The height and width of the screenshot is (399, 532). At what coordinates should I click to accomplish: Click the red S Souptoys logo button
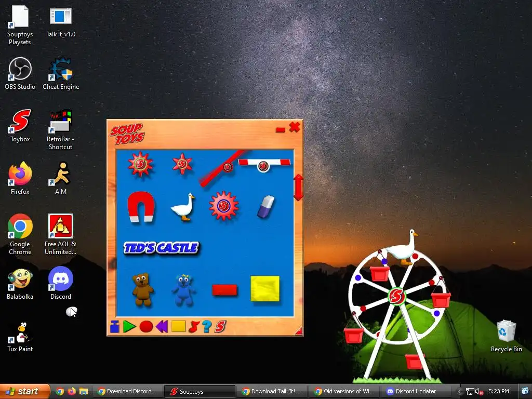coord(220,326)
